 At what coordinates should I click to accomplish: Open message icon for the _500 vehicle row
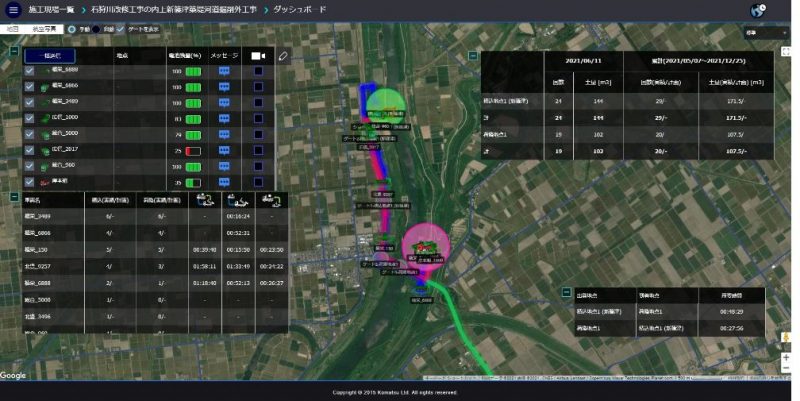pos(224,166)
